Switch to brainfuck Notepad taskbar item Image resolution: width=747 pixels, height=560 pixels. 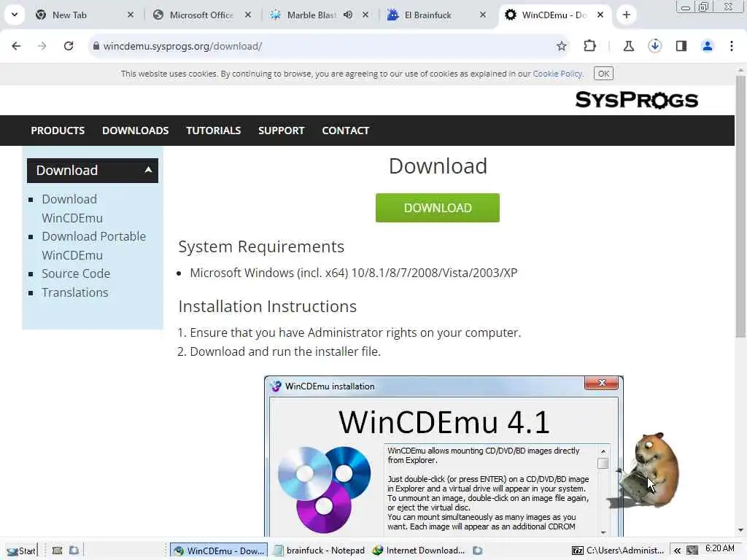click(319, 551)
